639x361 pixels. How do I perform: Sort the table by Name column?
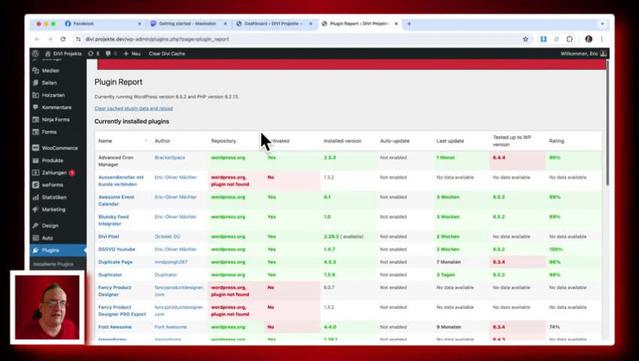click(105, 141)
